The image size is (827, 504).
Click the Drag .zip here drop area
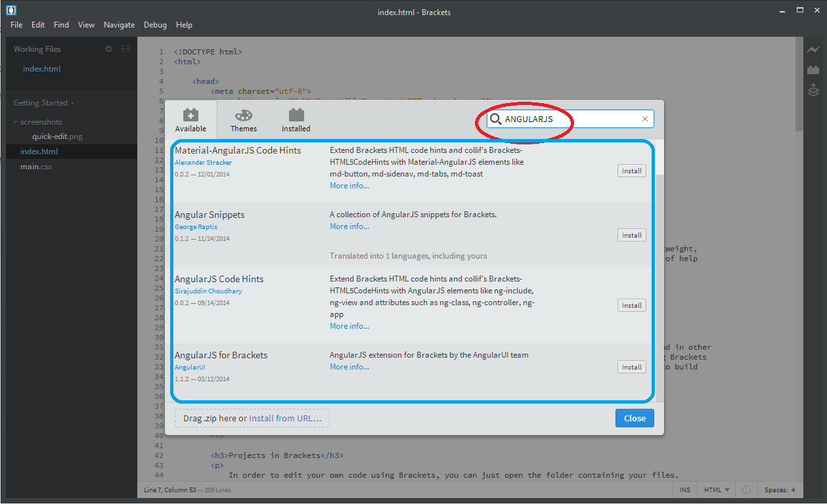252,418
